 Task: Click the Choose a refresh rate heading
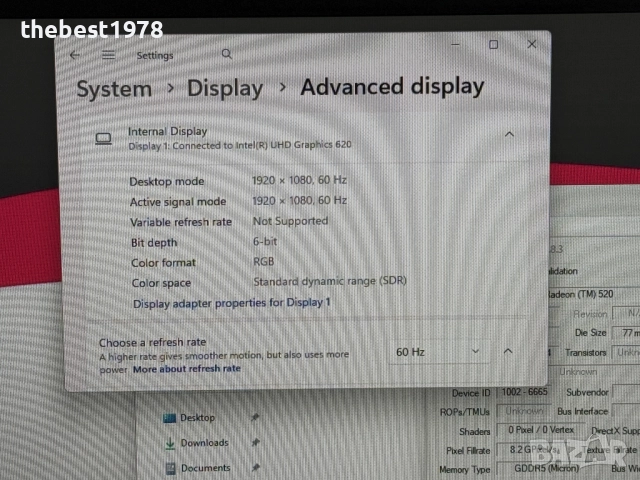coord(152,342)
